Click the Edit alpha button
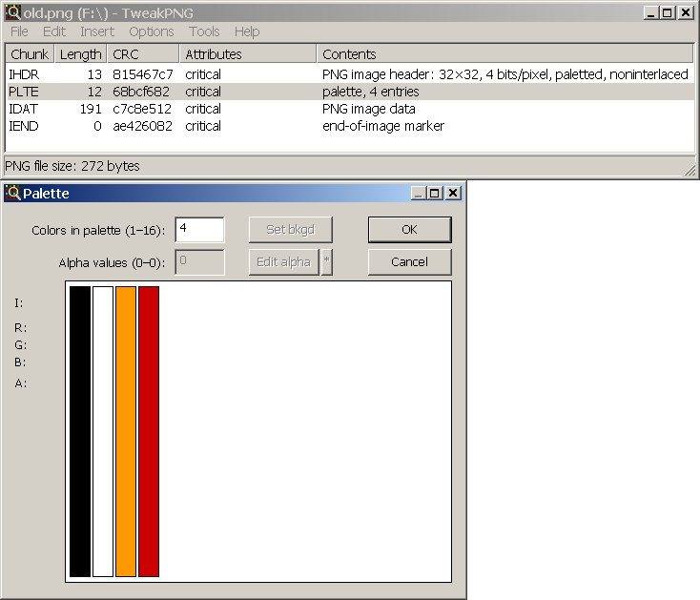The height and width of the screenshot is (600, 700). click(x=284, y=262)
